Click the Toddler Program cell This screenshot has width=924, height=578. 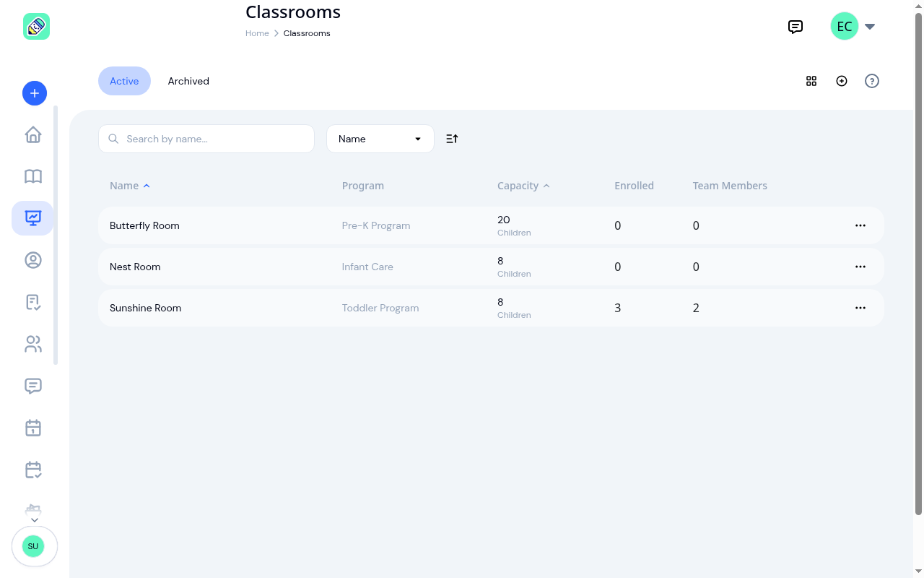(x=380, y=308)
